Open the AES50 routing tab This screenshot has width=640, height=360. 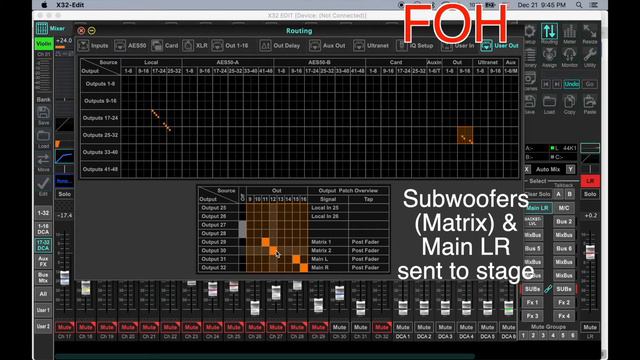[x=131, y=46]
